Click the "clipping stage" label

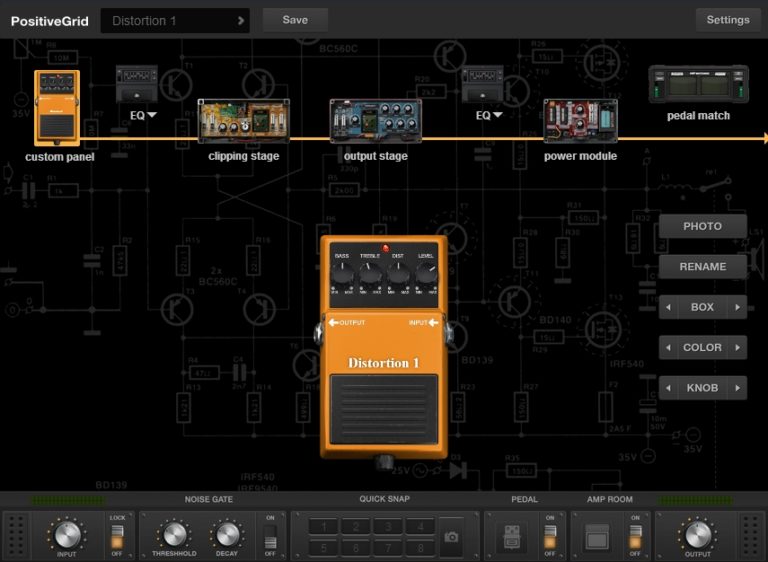pos(243,156)
